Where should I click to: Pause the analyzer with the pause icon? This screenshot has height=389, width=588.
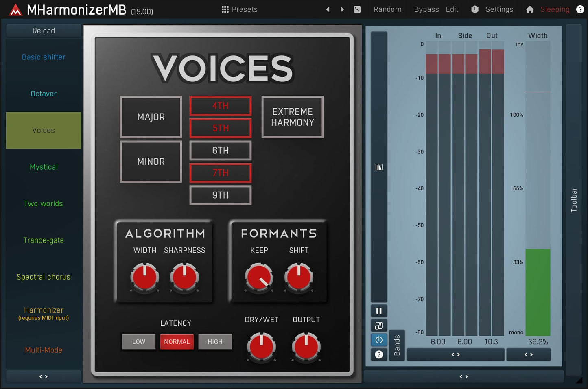coord(379,310)
